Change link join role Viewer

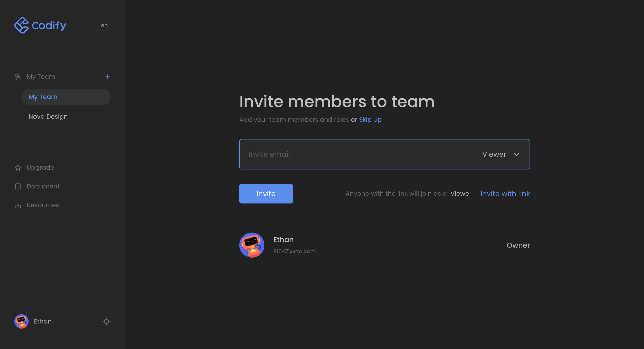pyautogui.click(x=461, y=194)
